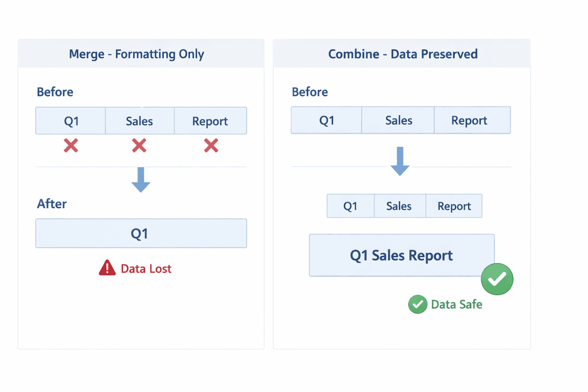
Task: Click the red warning triangle beside Data Lost
Action: pos(107,268)
